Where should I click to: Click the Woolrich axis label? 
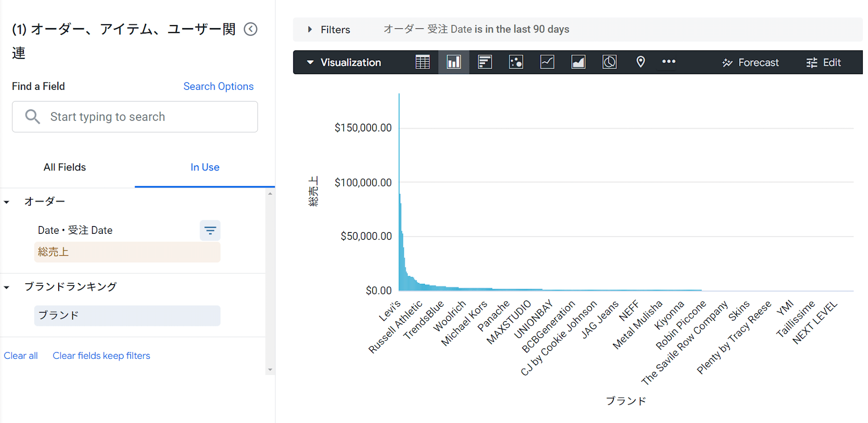(x=449, y=316)
